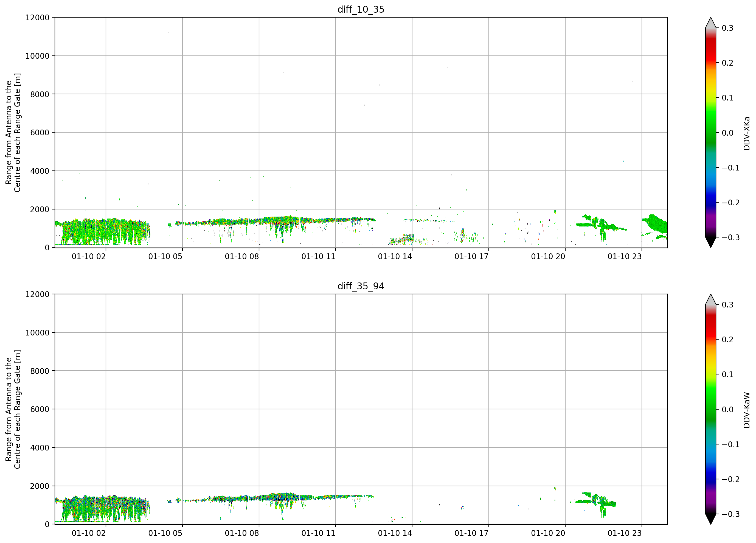This screenshot has width=756, height=543.
Task: Click the 0.1 tick on DDV-XKa colorbar
Action: coord(728,98)
